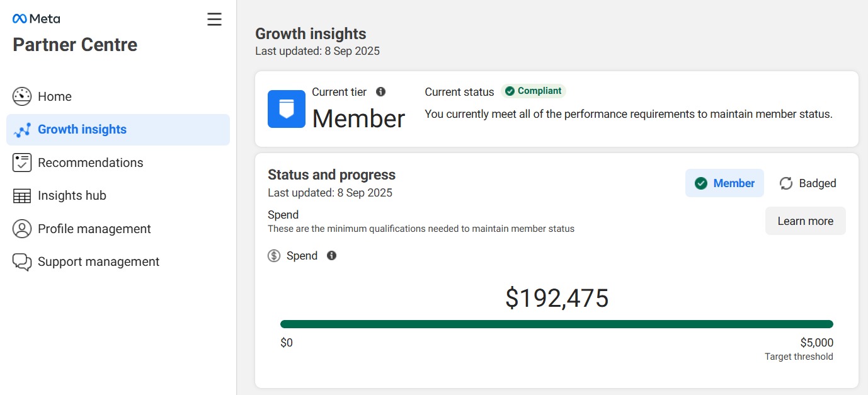
Task: Click the Support management chat icon
Action: click(22, 262)
